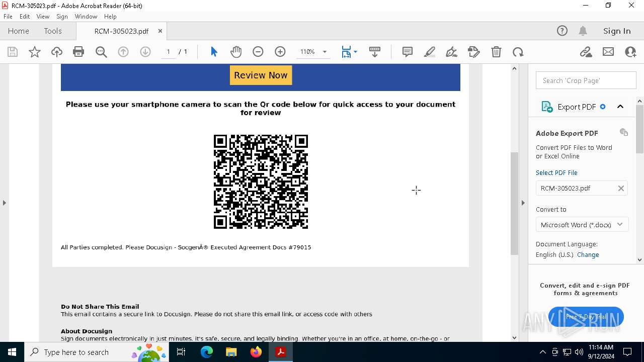Click the Share with others person icon

(x=630, y=52)
